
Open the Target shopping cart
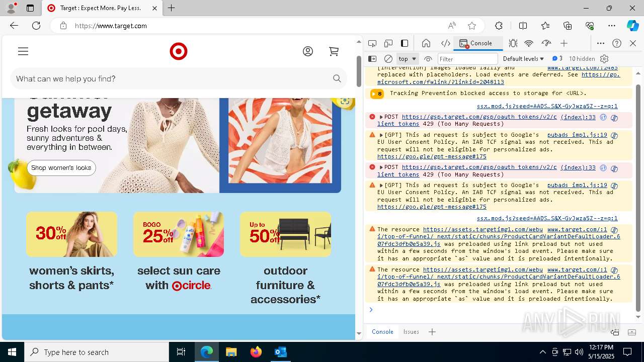pos(334,51)
